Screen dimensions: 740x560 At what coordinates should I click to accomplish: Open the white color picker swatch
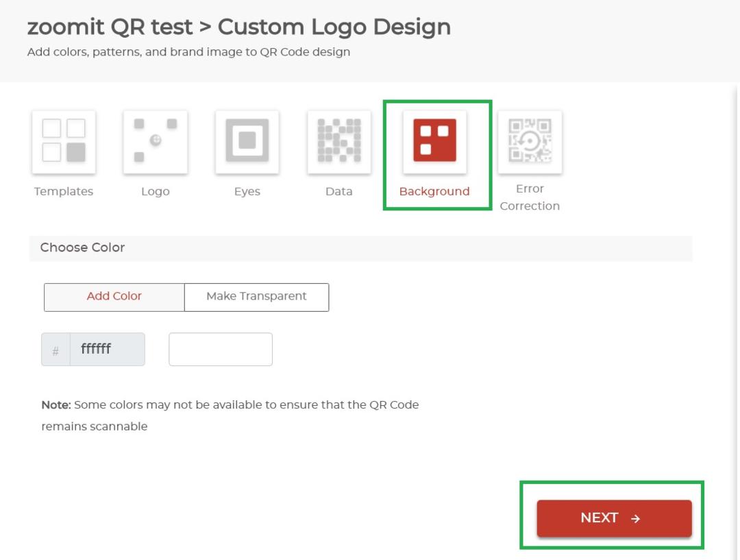[221, 350]
